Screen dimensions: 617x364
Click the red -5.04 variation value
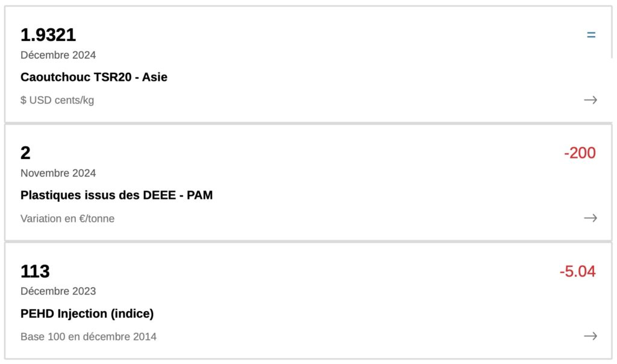577,271
